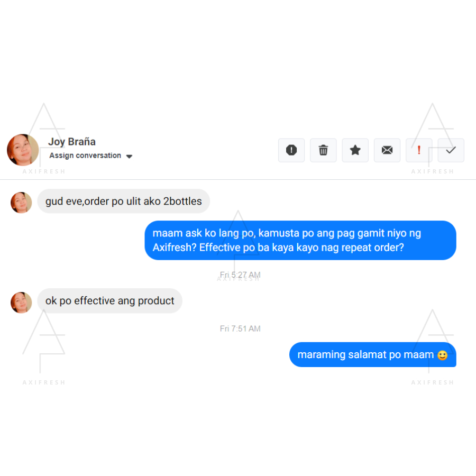The width and height of the screenshot is (476, 476).
Task: Click the smiley emoji in last message
Action: tap(442, 355)
